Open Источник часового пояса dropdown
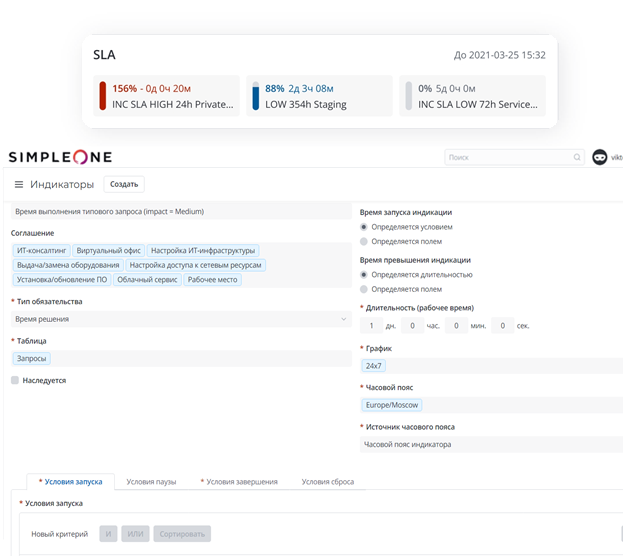Screen dimensions: 626x558 tap(491, 445)
